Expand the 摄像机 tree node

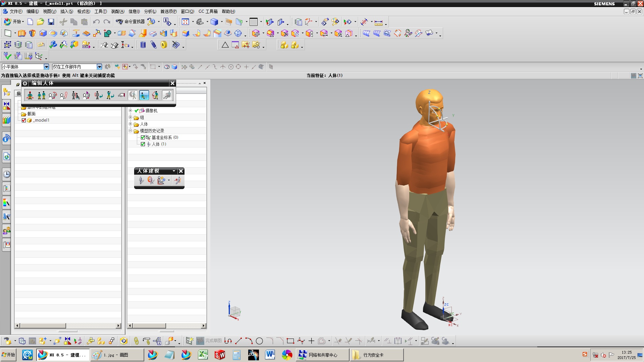click(130, 111)
